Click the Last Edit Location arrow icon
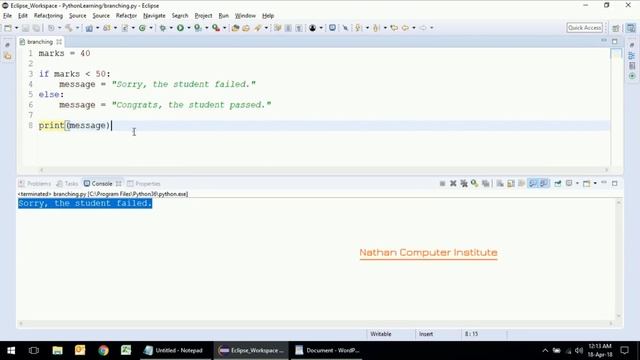The image size is (640, 360). pyautogui.click(x=394, y=28)
